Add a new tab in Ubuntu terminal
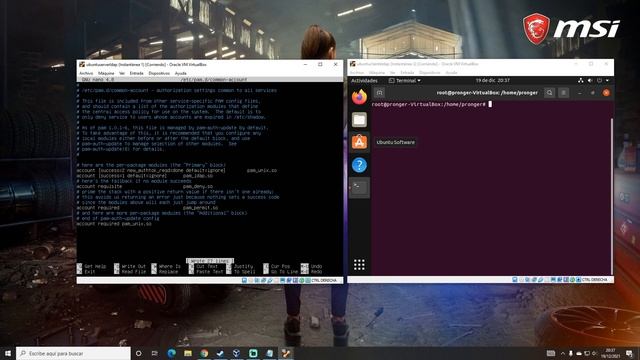Image resolution: width=640 pixels, height=360 pixels. click(379, 93)
